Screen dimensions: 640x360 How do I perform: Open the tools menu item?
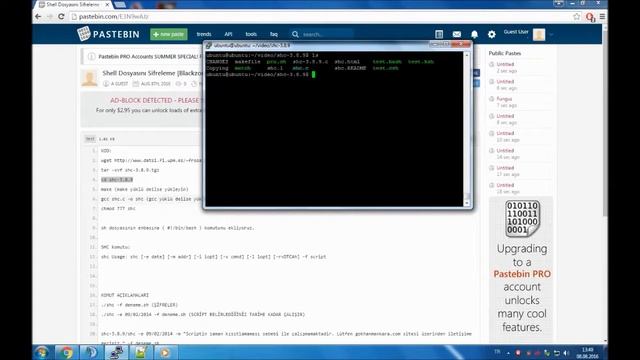pyautogui.click(x=251, y=34)
